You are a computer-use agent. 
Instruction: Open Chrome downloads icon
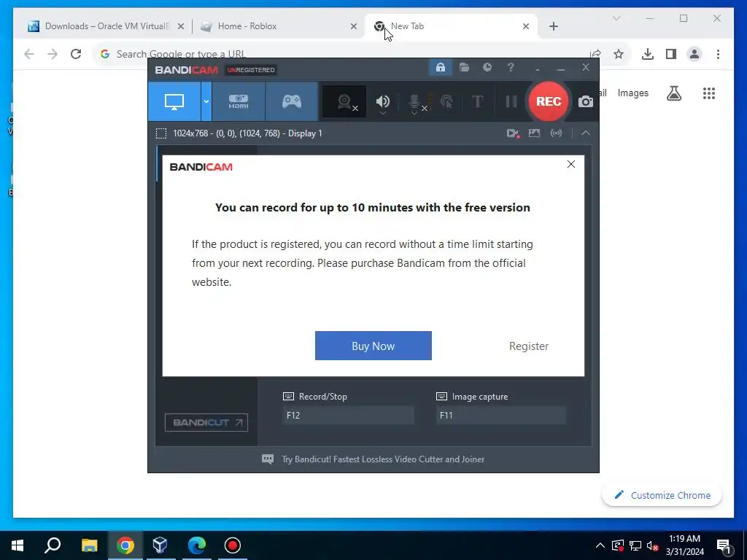coord(648,54)
